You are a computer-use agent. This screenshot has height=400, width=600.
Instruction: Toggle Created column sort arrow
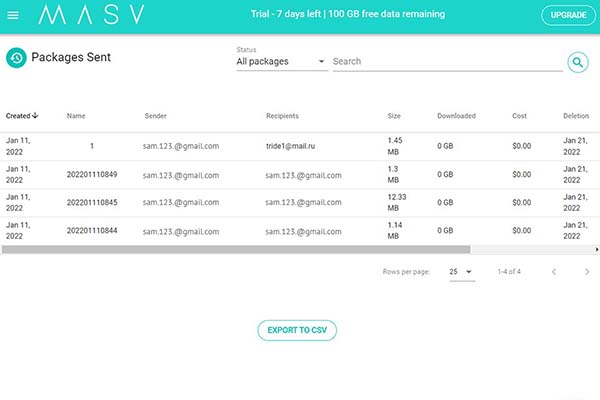(x=35, y=115)
